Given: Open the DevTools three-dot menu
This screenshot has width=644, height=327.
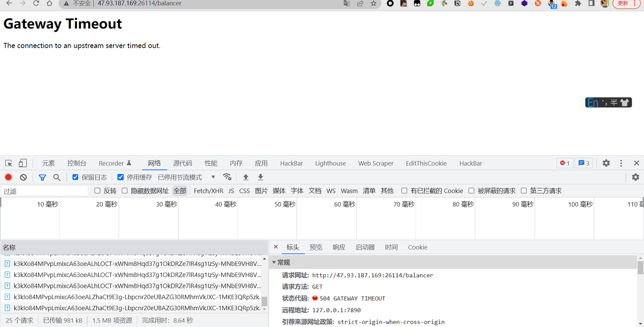Looking at the screenshot, I should [621, 163].
